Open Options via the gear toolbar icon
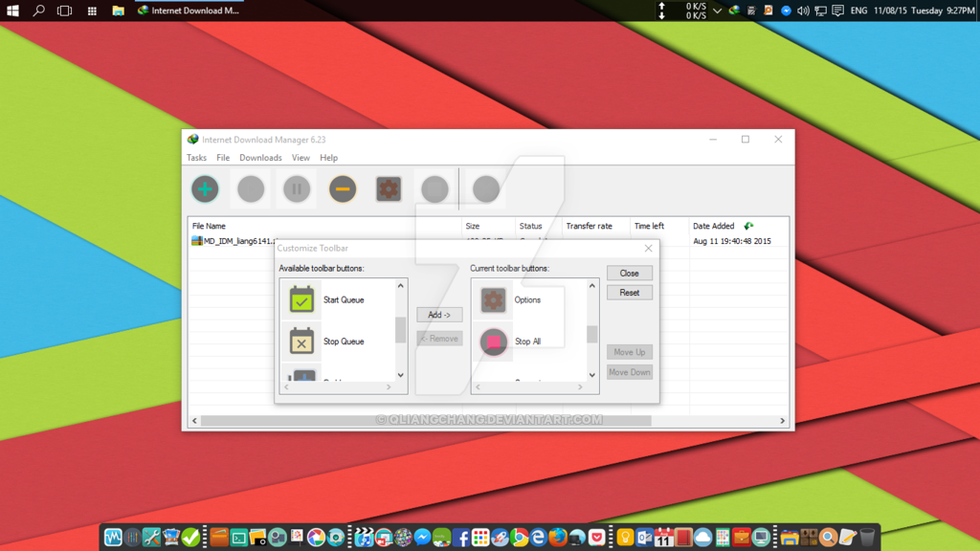Screen dimensions: 980x551 click(389, 188)
